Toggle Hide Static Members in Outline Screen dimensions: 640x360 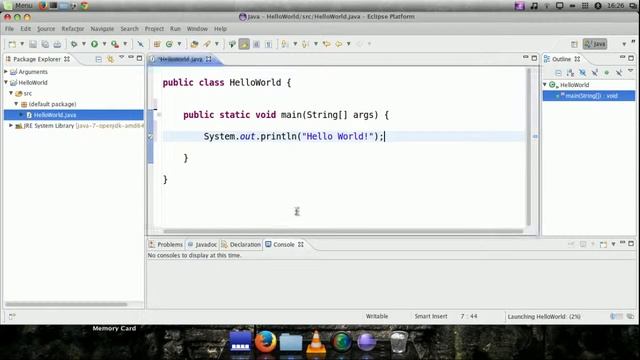click(595, 73)
